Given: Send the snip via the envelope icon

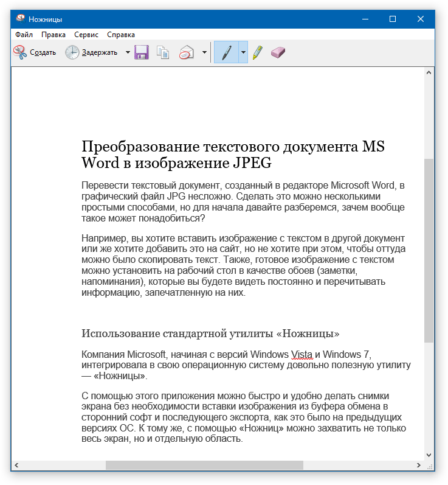Looking at the screenshot, I should pos(187,53).
